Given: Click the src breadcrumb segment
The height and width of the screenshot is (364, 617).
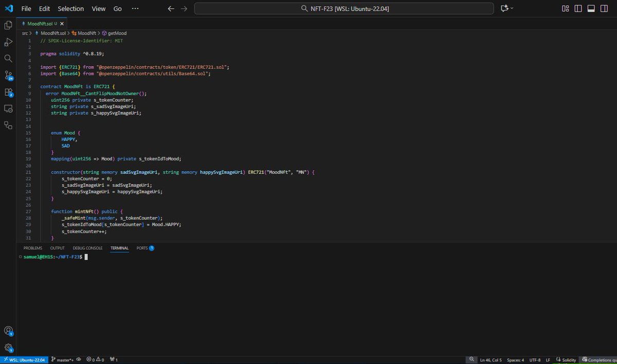Looking at the screenshot, I should coord(25,33).
